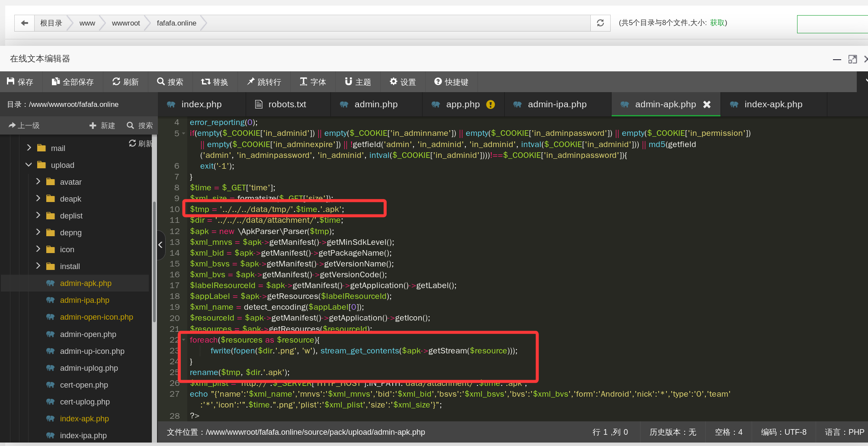
Task: Click the fafafa.online breadcrumb
Action: point(176,23)
